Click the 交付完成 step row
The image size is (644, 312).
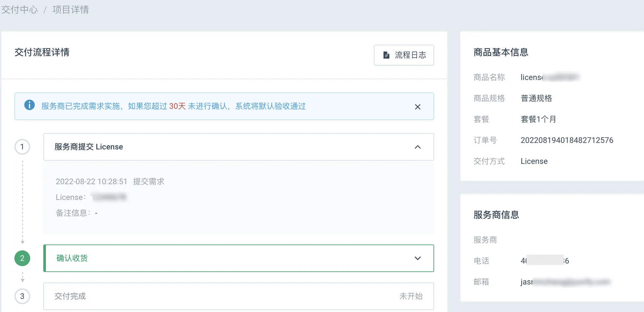coord(239,296)
